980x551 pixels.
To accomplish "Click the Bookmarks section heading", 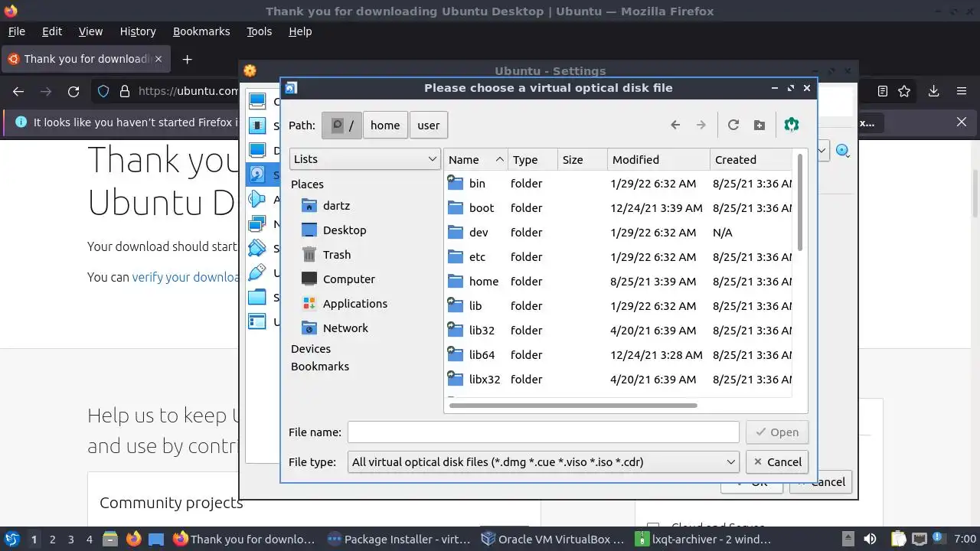I will pos(320,367).
